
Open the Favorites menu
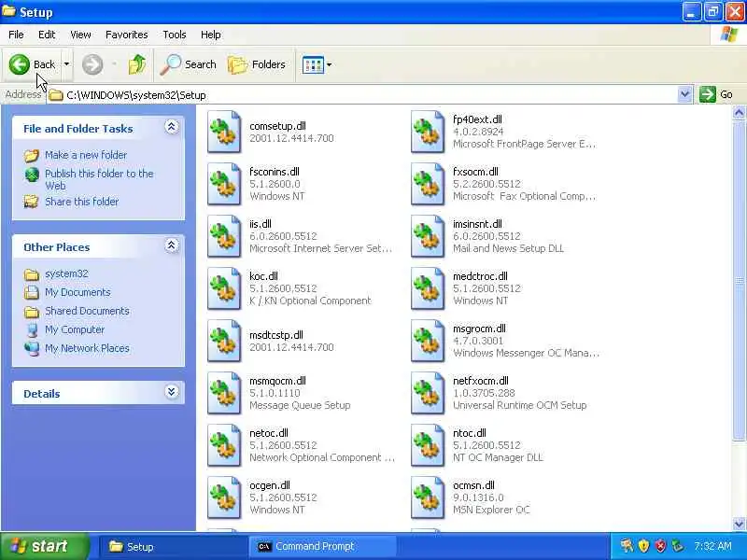(127, 35)
